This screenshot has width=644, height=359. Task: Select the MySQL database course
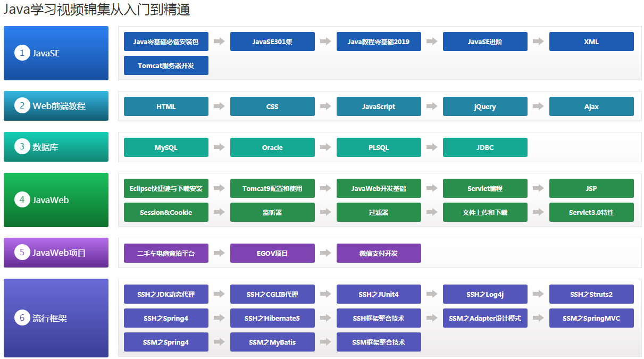click(x=166, y=147)
